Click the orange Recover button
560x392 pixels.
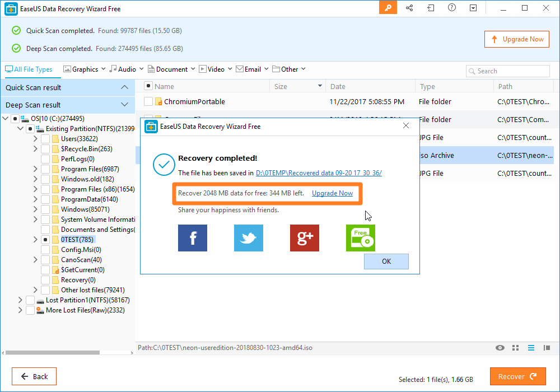click(518, 376)
